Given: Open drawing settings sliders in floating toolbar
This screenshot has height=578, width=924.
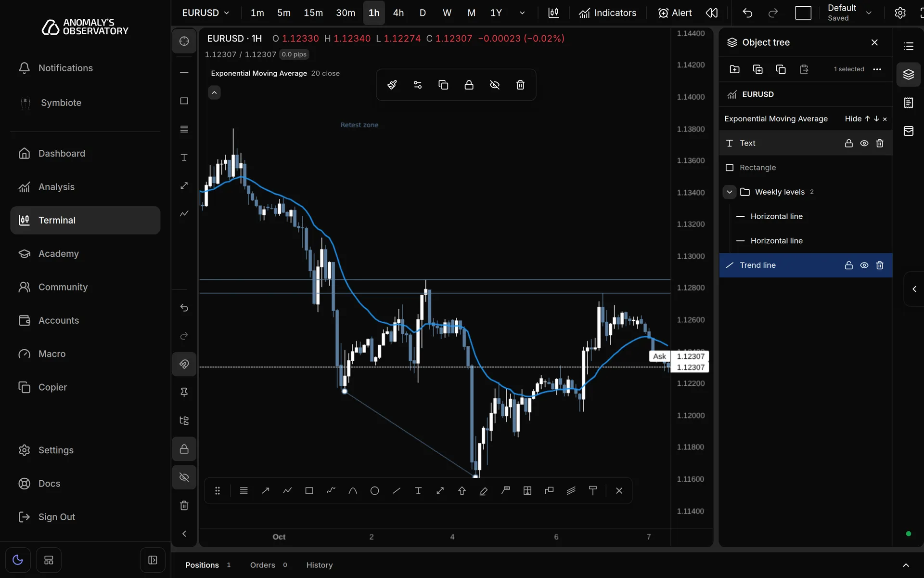Looking at the screenshot, I should coord(418,85).
